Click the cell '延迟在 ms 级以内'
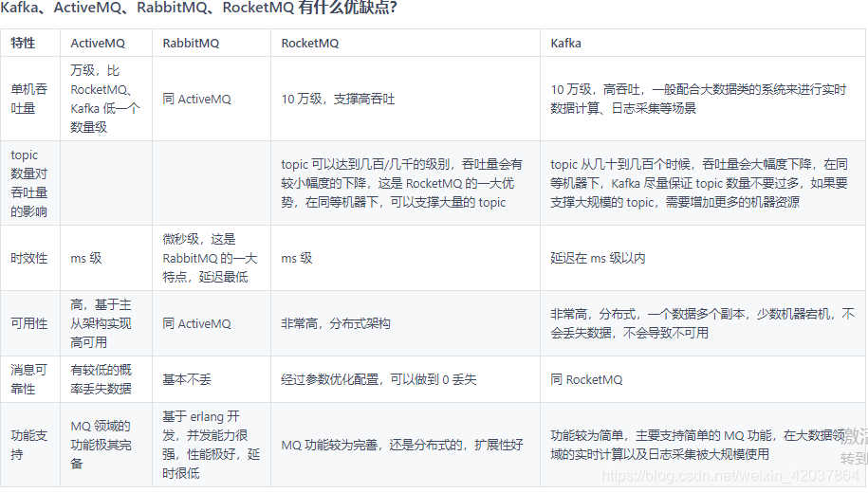 703,258
